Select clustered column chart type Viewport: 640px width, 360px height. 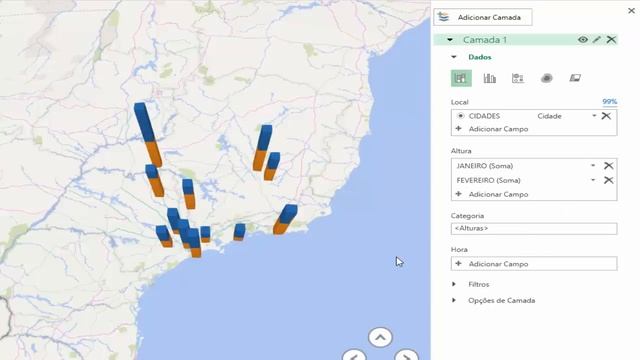(489, 78)
